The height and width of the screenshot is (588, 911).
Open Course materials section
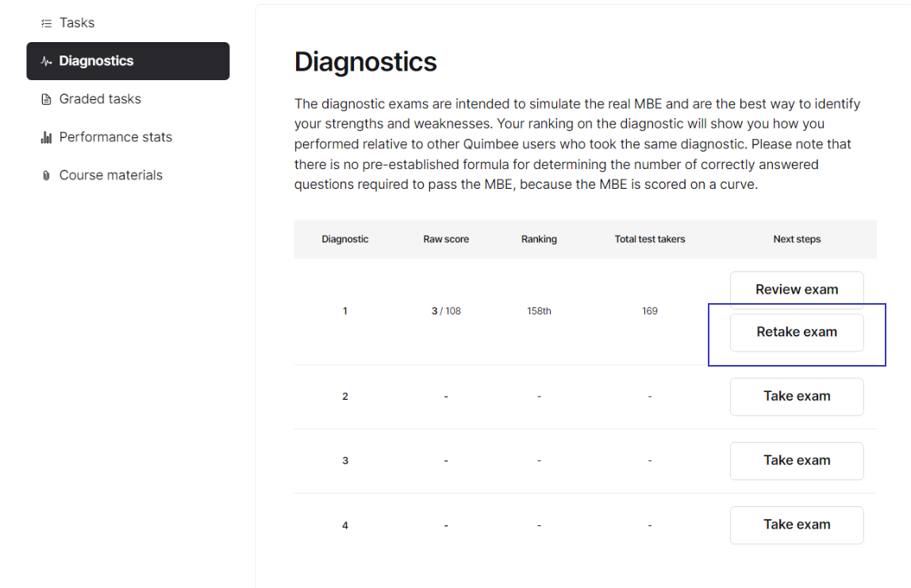point(128,175)
